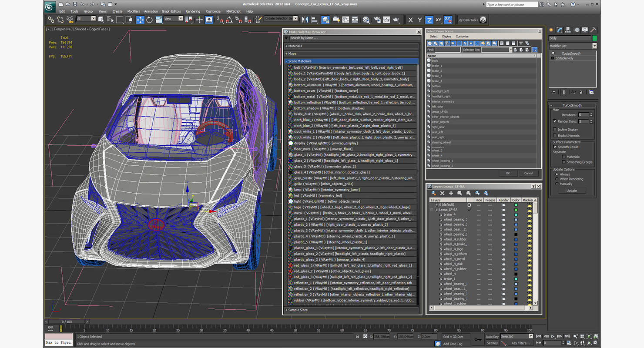Screen dimensions: 644x348
Task: Click the Select and Link chain icon
Action: coord(51,20)
